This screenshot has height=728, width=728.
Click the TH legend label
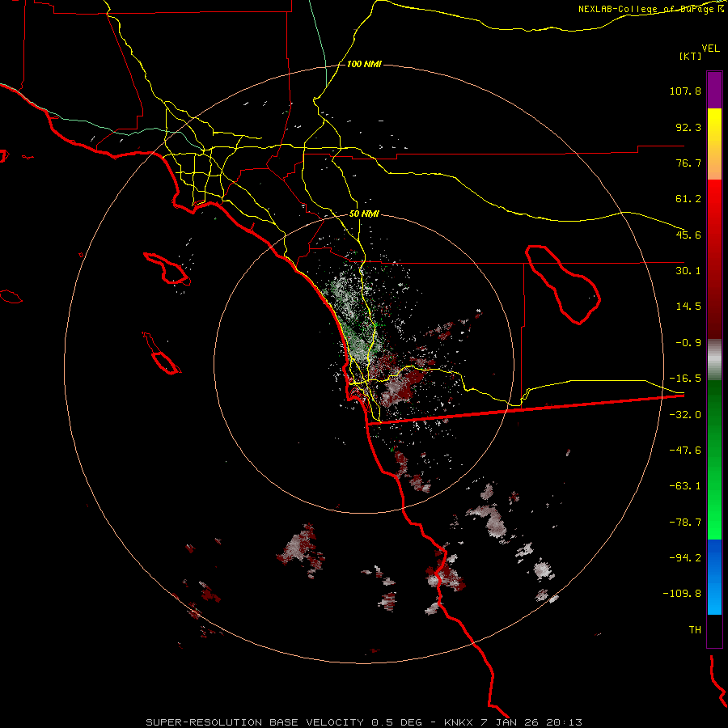[695, 630]
